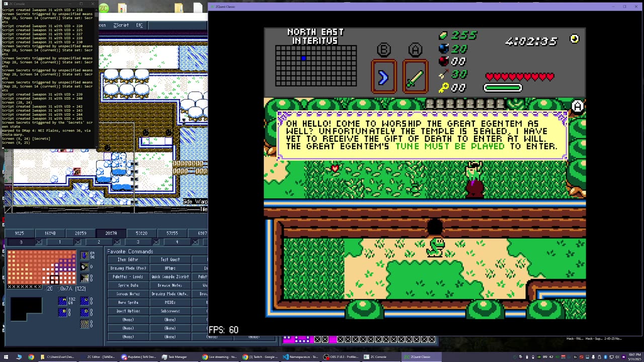Click warp return square C
The width and height of the screenshot is (644, 362).
point(84,301)
